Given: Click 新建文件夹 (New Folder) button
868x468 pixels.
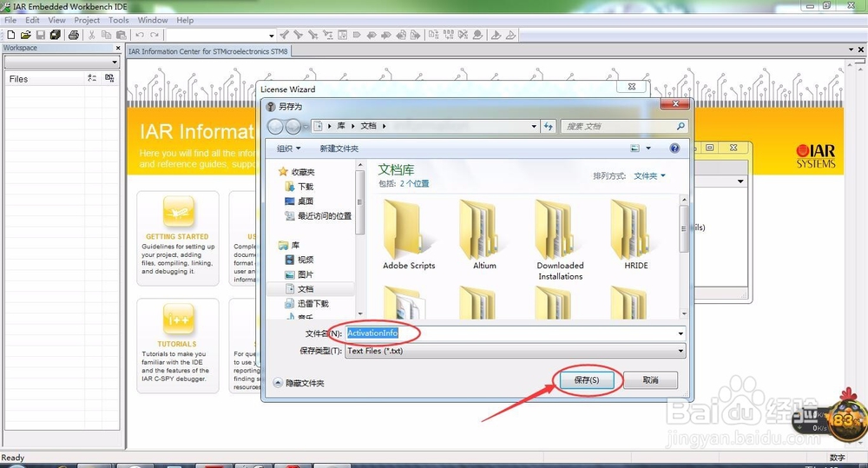Looking at the screenshot, I should pyautogui.click(x=339, y=148).
